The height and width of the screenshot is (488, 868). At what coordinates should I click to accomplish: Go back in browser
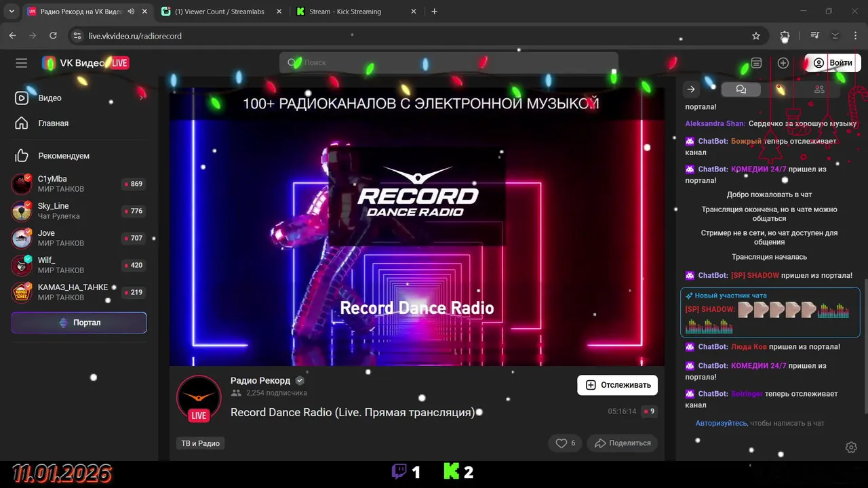12,36
